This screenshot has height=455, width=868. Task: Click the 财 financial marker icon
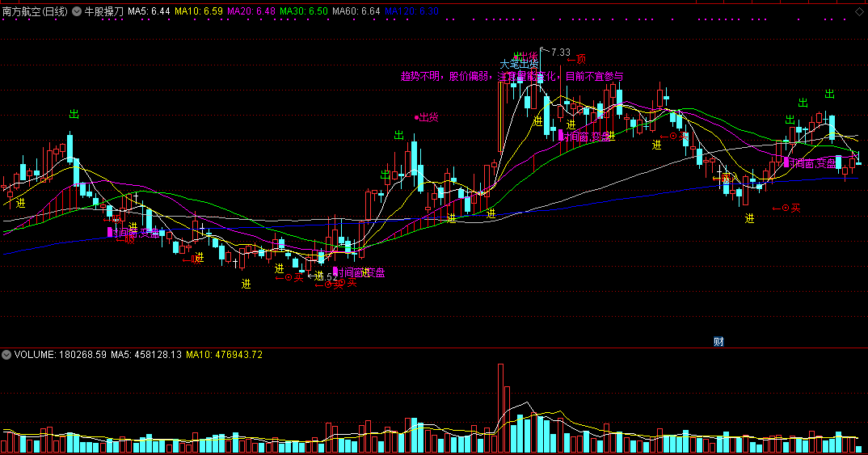coord(718,342)
